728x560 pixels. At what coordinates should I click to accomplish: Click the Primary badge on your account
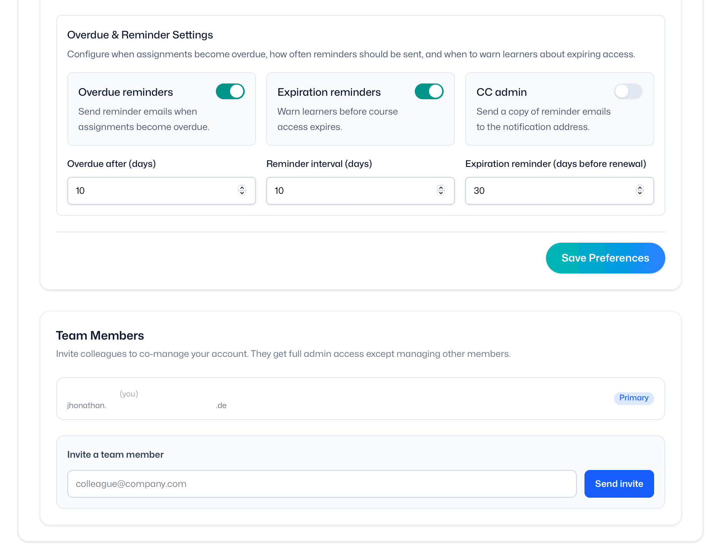(x=633, y=398)
